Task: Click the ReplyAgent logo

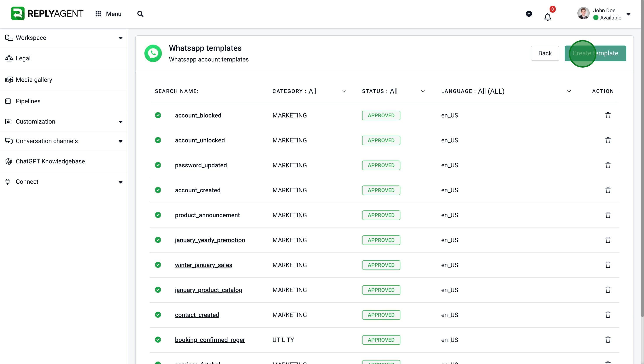Action: pos(47,14)
